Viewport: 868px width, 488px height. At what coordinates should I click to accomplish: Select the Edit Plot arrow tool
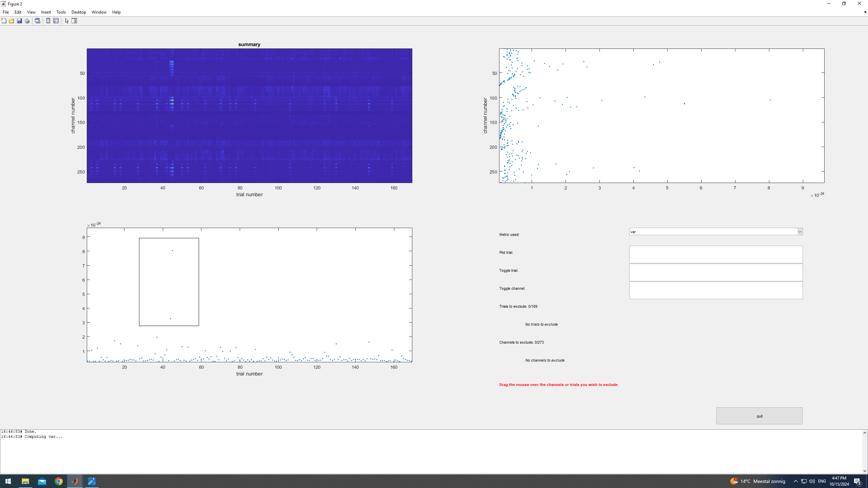point(67,21)
